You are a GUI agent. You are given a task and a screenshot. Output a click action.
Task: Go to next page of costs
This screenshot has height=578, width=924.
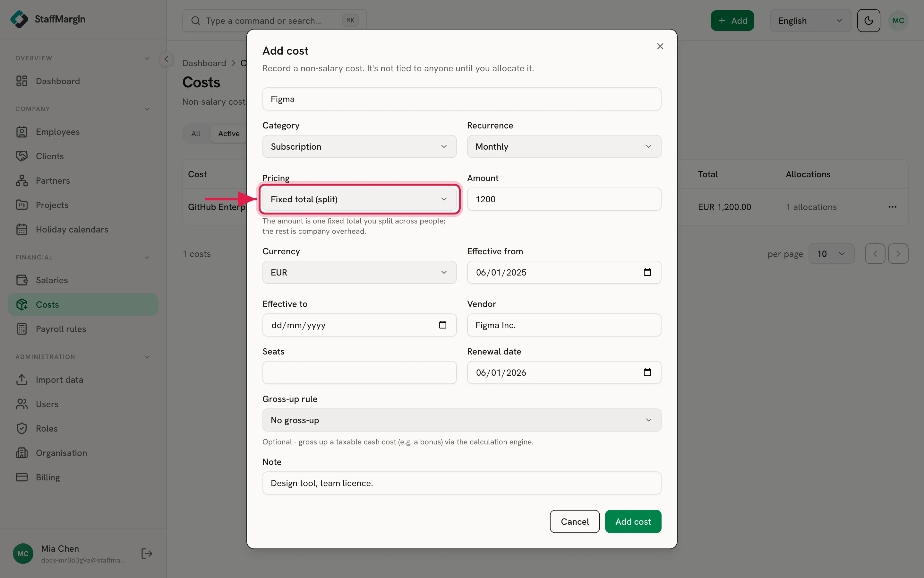(x=898, y=254)
